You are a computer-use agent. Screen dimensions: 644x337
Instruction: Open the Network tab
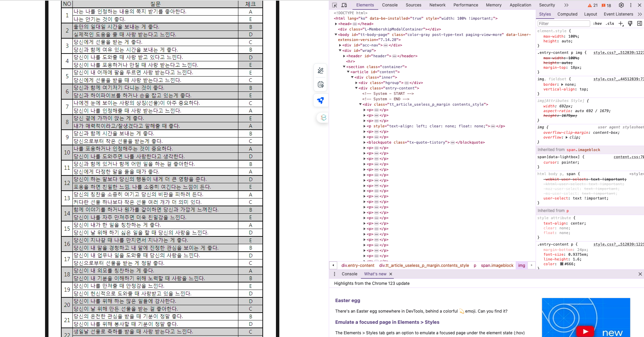437,5
